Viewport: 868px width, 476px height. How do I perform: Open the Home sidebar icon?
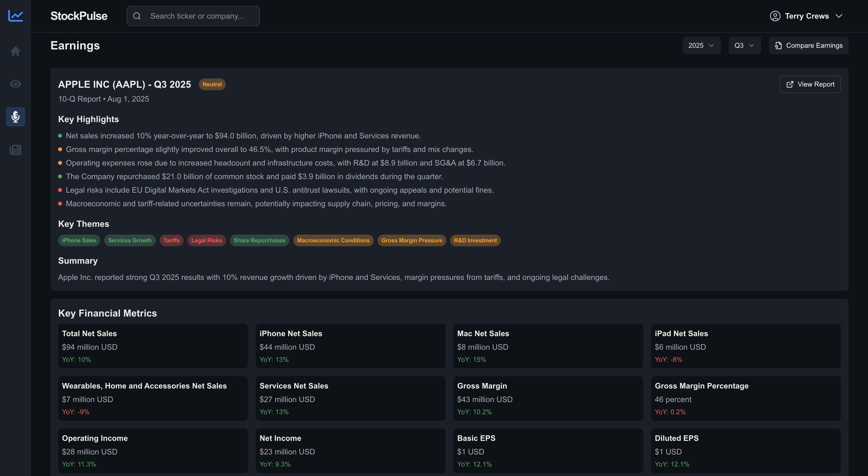(15, 51)
